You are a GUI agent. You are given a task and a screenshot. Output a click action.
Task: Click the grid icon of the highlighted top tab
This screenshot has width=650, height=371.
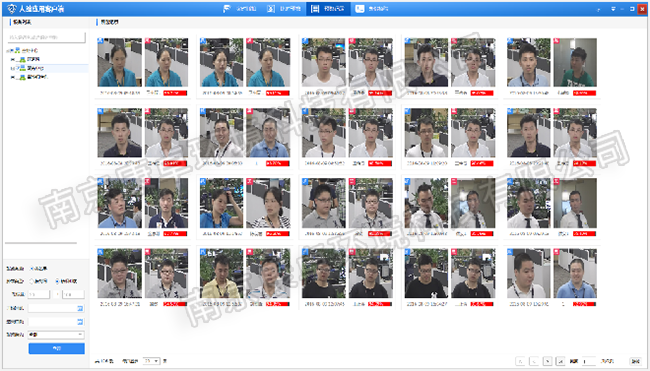[315, 9]
